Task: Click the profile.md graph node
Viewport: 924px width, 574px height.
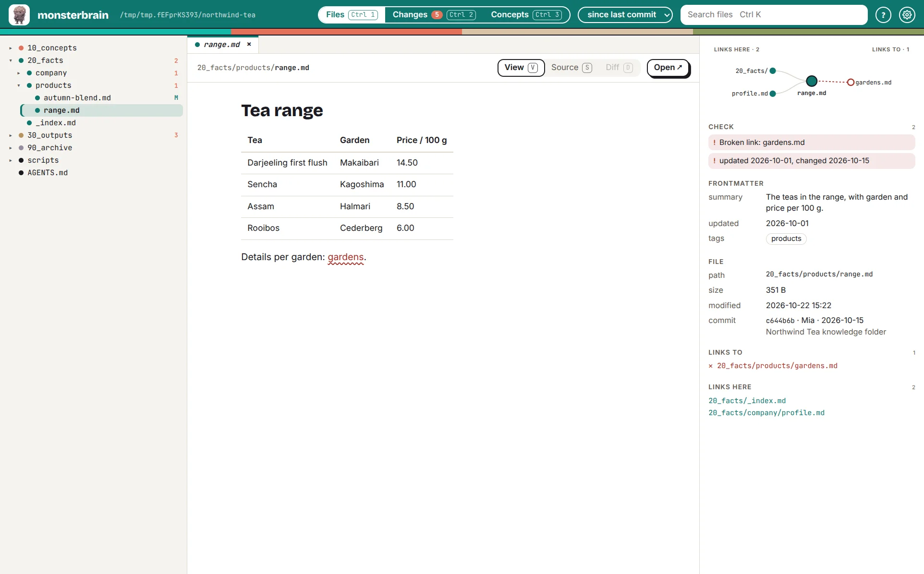Action: (x=773, y=94)
